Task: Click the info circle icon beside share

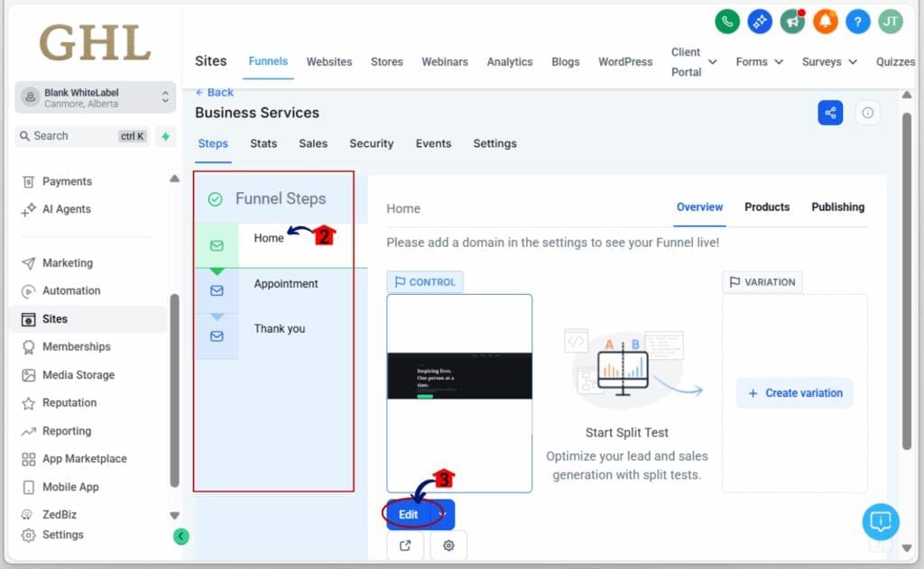Action: click(x=867, y=113)
